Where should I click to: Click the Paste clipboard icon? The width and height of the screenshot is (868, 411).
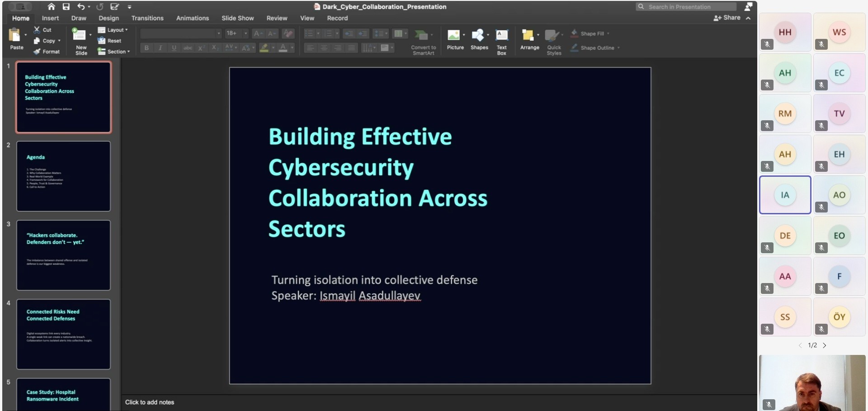point(15,35)
